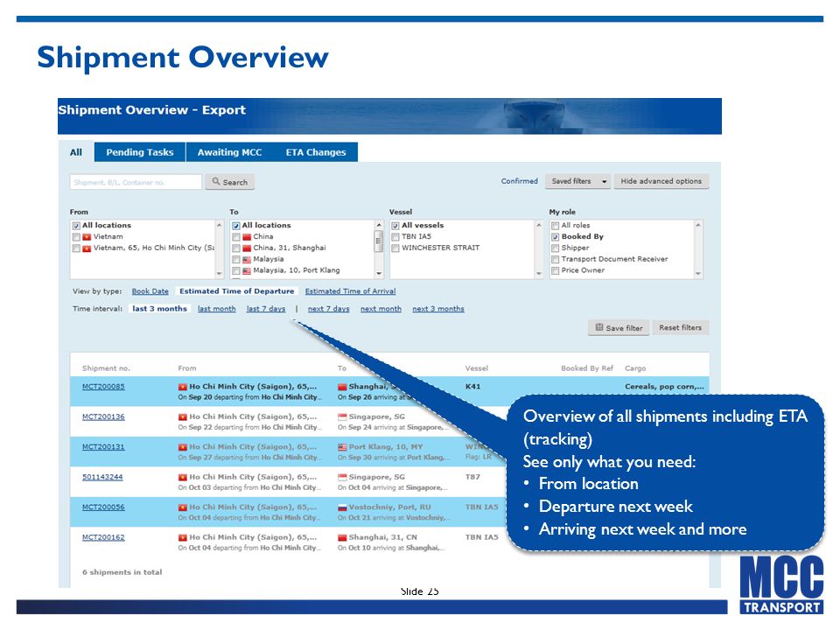
Task: Select next 7 days time interval
Action: click(x=328, y=309)
